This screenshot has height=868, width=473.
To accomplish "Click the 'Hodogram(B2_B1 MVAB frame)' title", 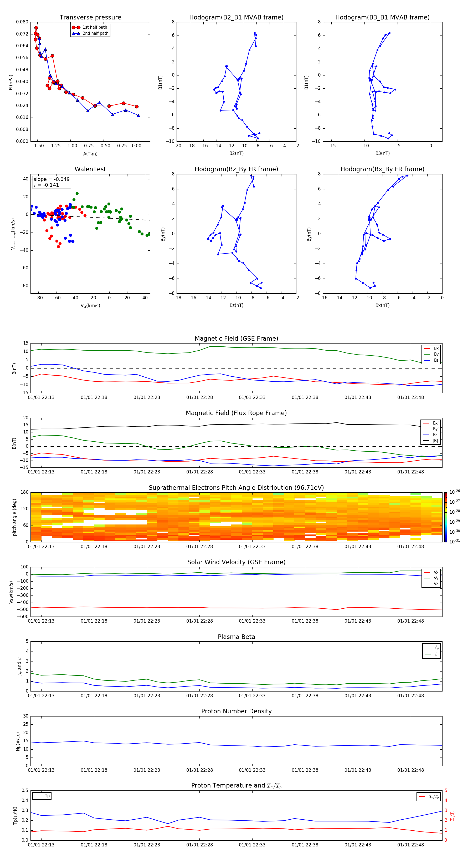I will tap(236, 17).
